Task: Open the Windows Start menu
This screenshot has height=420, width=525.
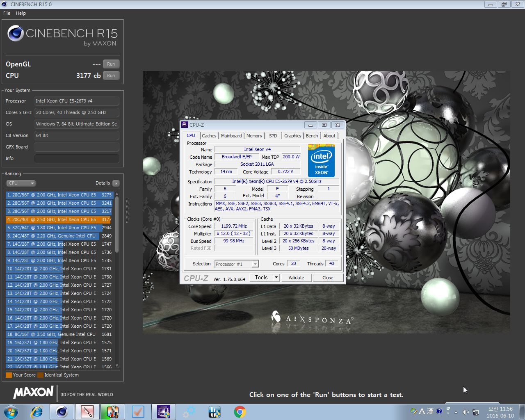Action: [11, 412]
